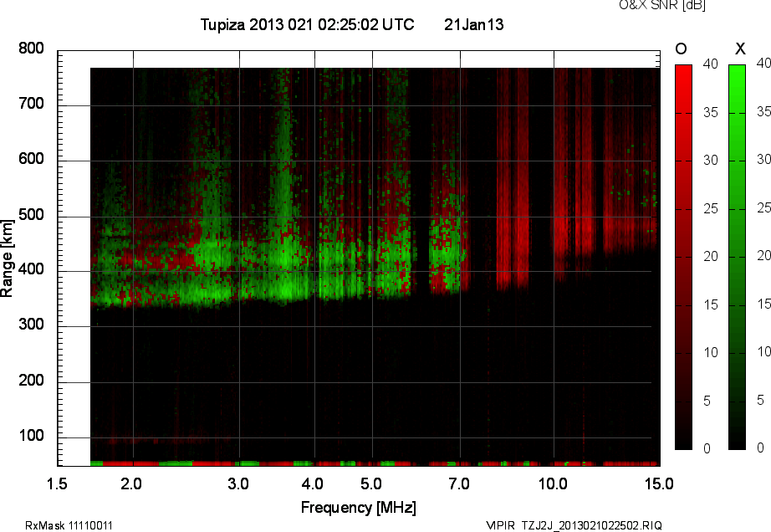
Task: Click the 'O&X SNR [dB]' colorbar heading
Action: point(661,5)
